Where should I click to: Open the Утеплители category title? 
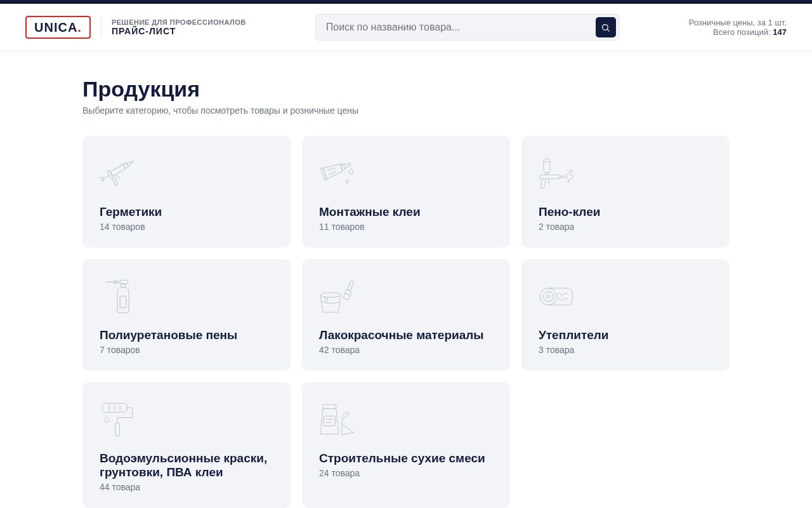(573, 335)
